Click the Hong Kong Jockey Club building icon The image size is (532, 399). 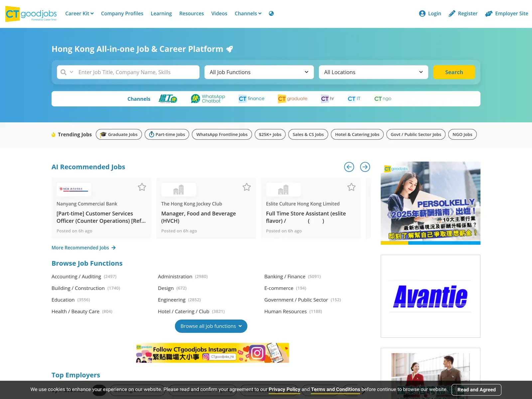[x=179, y=190]
